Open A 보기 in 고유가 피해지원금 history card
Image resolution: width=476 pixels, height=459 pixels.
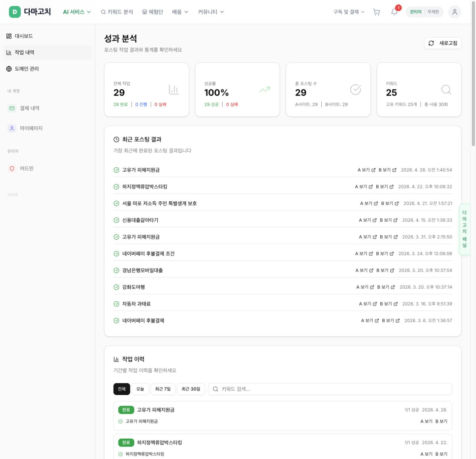[426, 421]
